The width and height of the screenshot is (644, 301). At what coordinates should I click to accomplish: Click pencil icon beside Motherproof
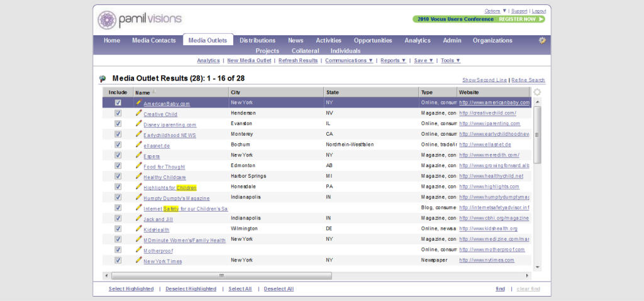coord(139,249)
